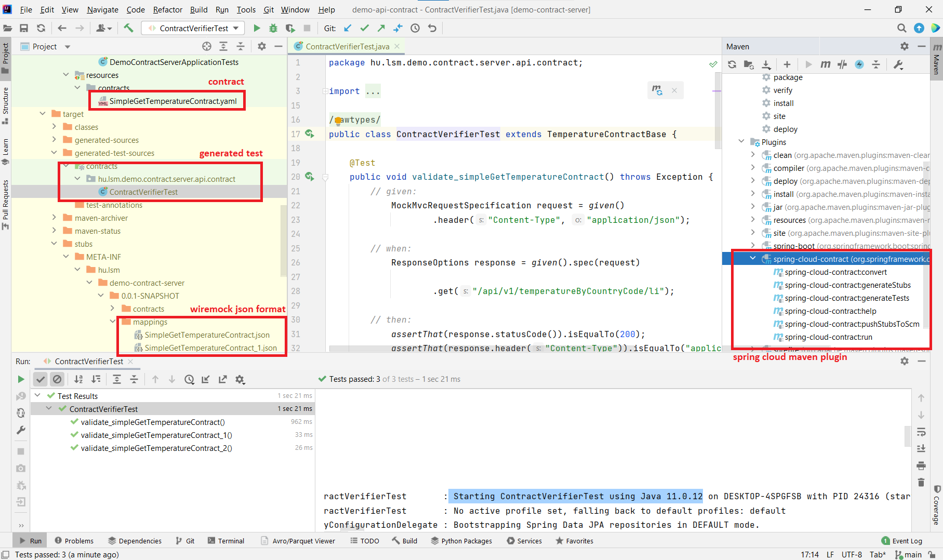This screenshot has width=943, height=560.
Task: Expand the compiler Maven plugin
Action: coord(753,167)
